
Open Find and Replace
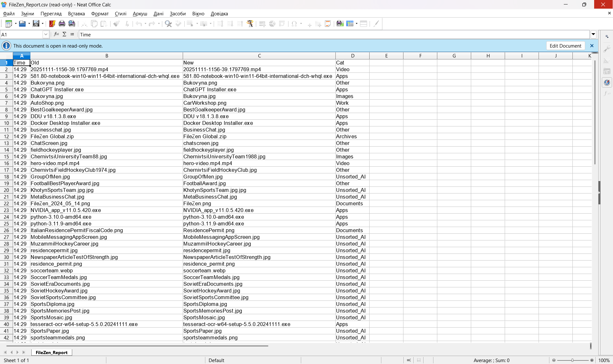coord(169,24)
